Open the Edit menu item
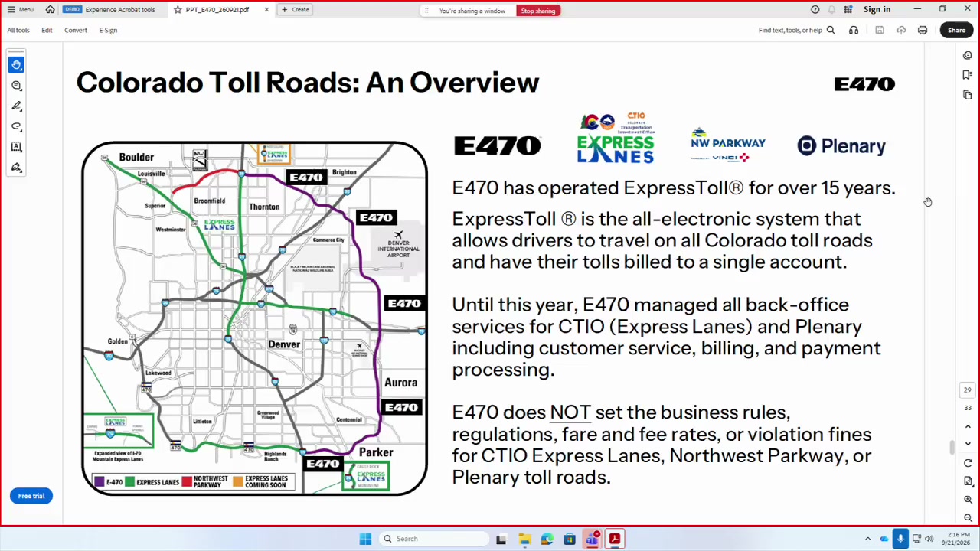Image resolution: width=980 pixels, height=551 pixels. click(47, 30)
